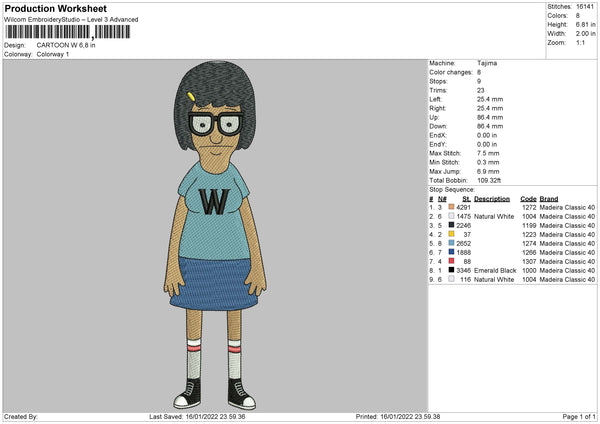The width and height of the screenshot is (600, 424).
Task: Click the 'St.' column header
Action: 466,199
